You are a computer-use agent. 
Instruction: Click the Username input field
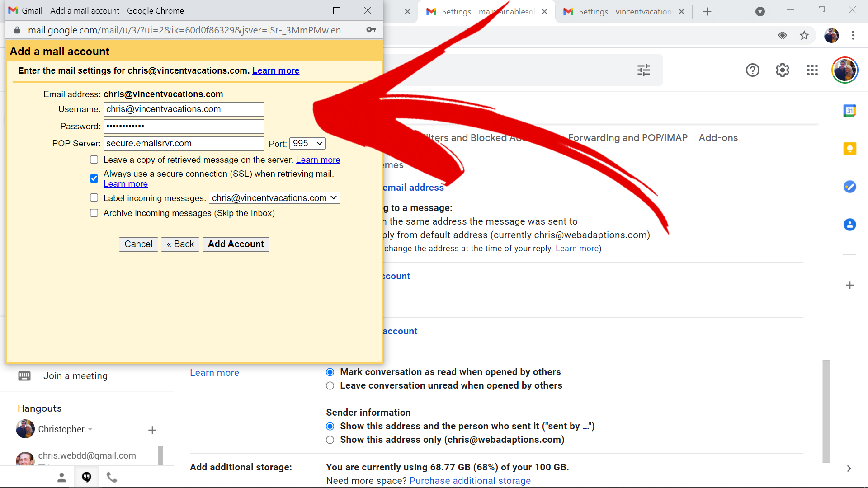tap(184, 109)
